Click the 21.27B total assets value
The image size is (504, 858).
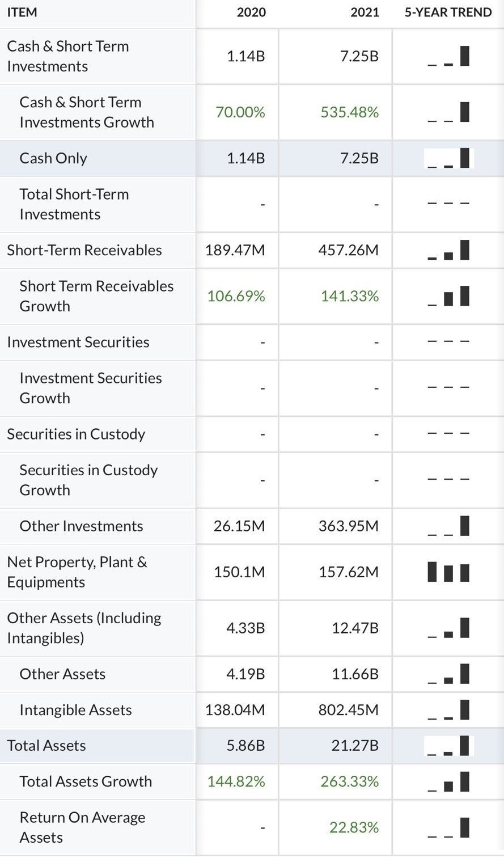(x=355, y=746)
